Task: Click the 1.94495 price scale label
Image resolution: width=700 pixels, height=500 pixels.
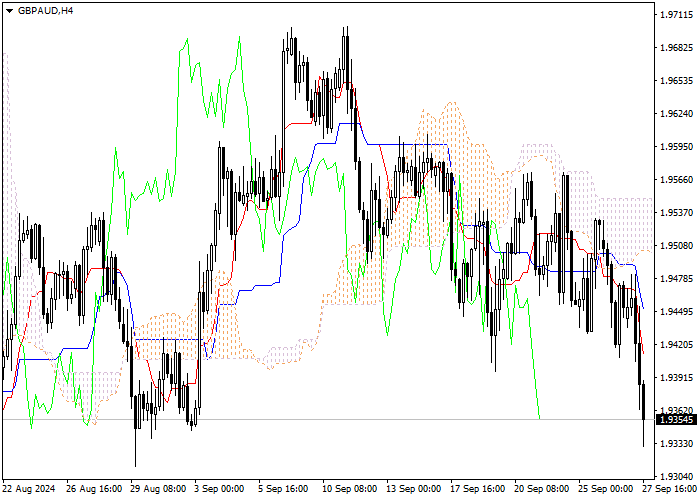Action: 677,312
